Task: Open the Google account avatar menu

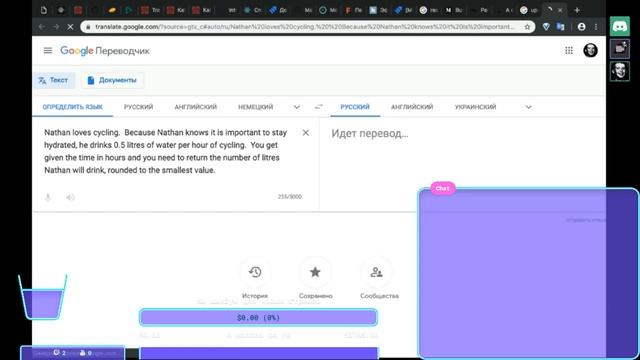Action: pyautogui.click(x=590, y=51)
